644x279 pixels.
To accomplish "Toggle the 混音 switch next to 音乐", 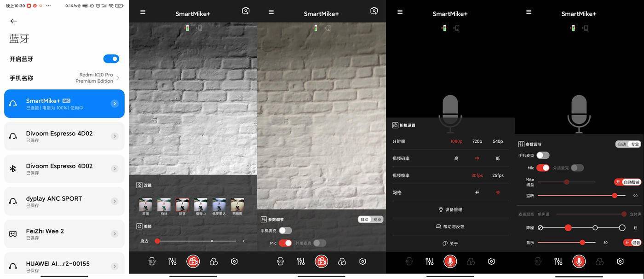I will click(632, 243).
